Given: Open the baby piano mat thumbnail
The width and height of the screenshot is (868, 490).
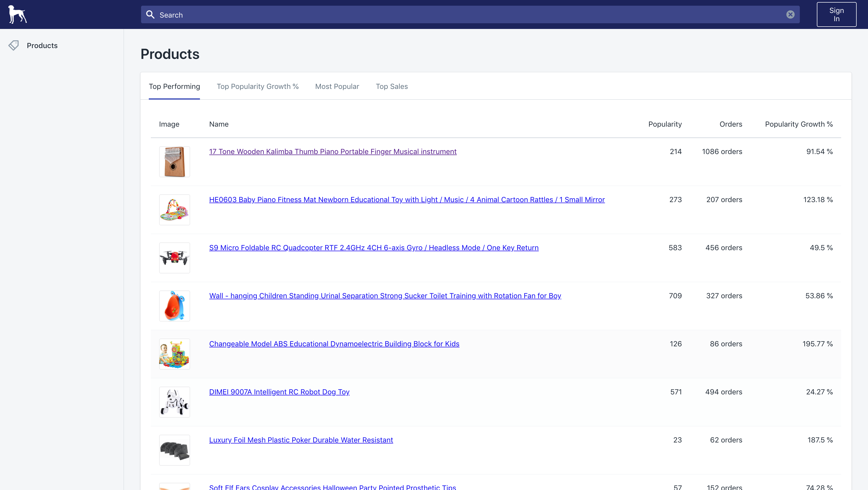Looking at the screenshot, I should pyautogui.click(x=174, y=210).
